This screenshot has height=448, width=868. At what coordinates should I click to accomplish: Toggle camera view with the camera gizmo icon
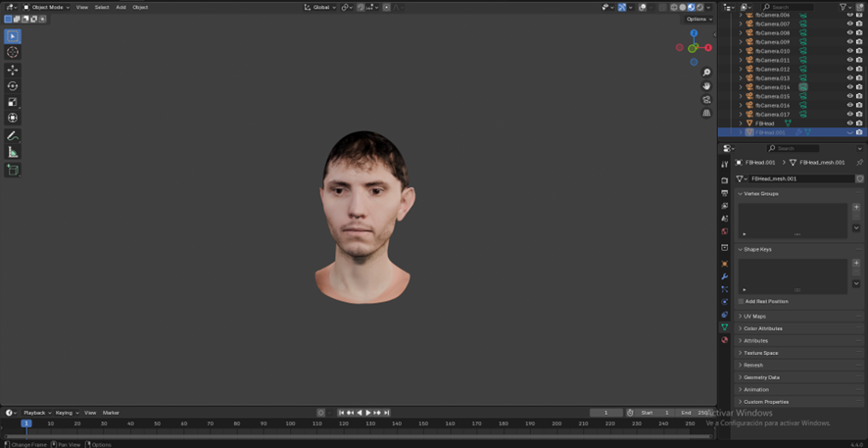[x=706, y=99]
